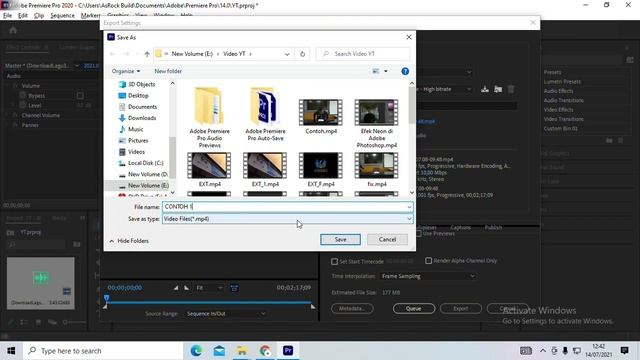Click the Save button
The width and height of the screenshot is (640, 360).
point(340,240)
